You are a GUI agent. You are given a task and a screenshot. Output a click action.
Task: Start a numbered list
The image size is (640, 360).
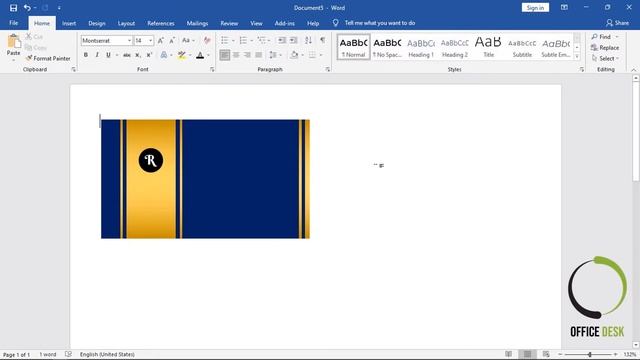coord(243,40)
